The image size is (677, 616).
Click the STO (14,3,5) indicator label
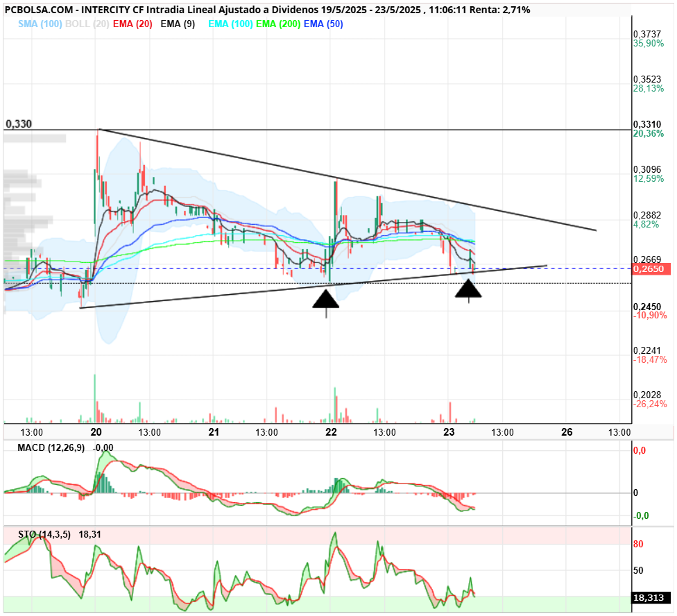pyautogui.click(x=44, y=535)
